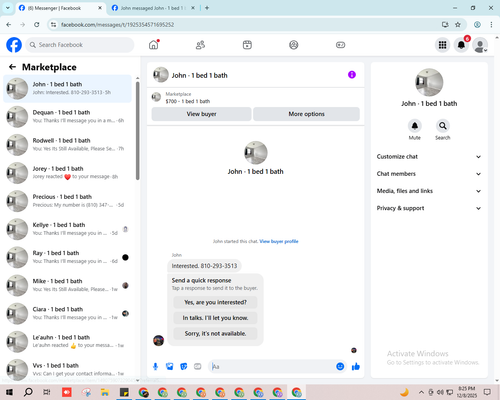Open Task View on taskbar

pyautogui.click(x=47, y=392)
